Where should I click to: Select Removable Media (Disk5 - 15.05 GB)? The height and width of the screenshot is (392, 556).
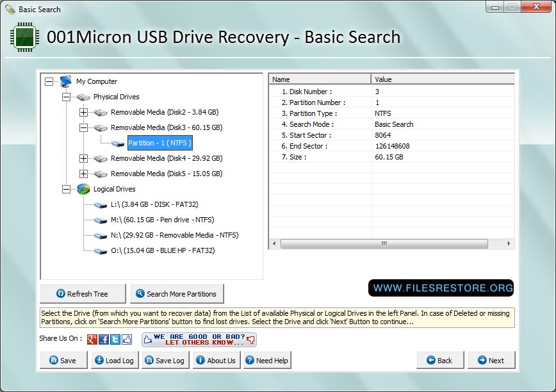(x=167, y=174)
